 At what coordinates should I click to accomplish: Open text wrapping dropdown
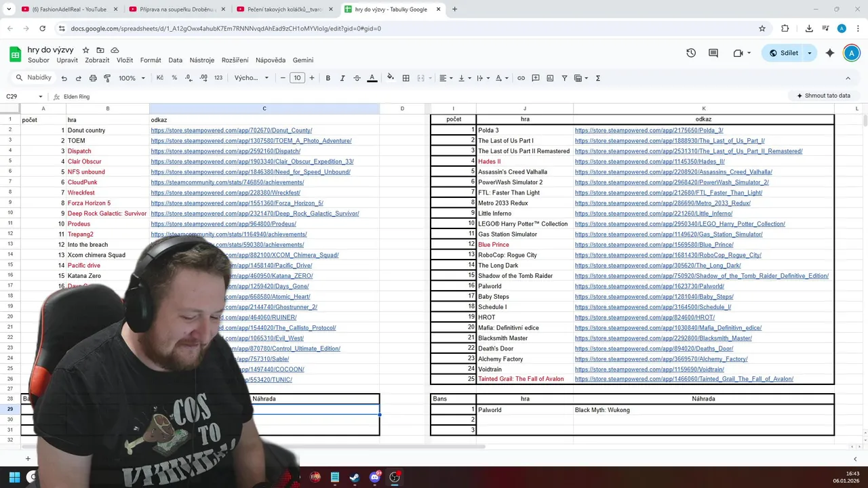(482, 78)
